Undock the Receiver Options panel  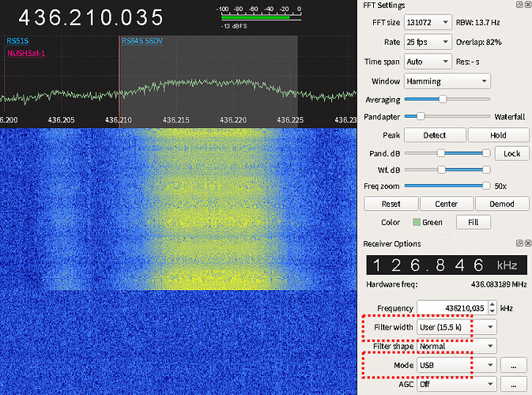tap(519, 243)
